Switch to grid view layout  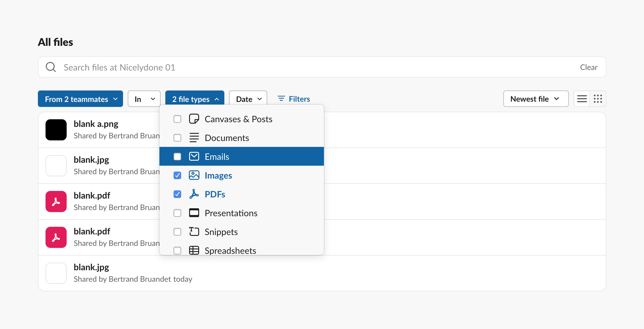click(598, 99)
